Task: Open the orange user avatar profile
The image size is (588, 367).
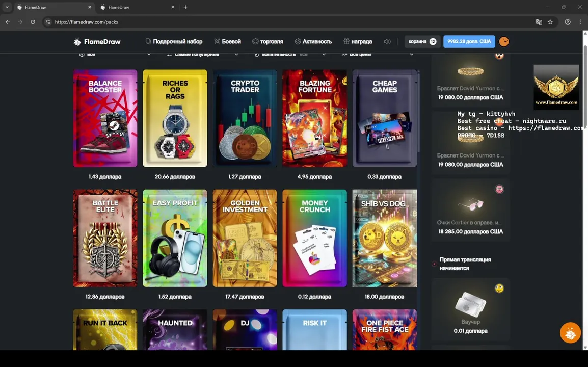Action: coord(504,42)
